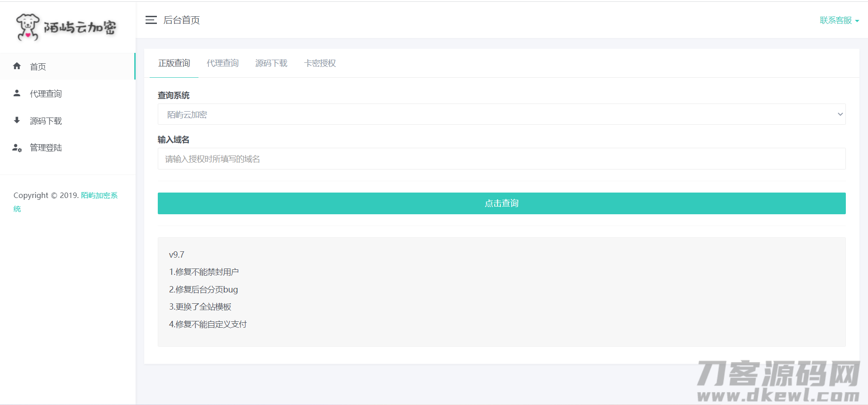Click the 刀客源码网 watermark
The height and width of the screenshot is (405, 868).
[x=778, y=380]
